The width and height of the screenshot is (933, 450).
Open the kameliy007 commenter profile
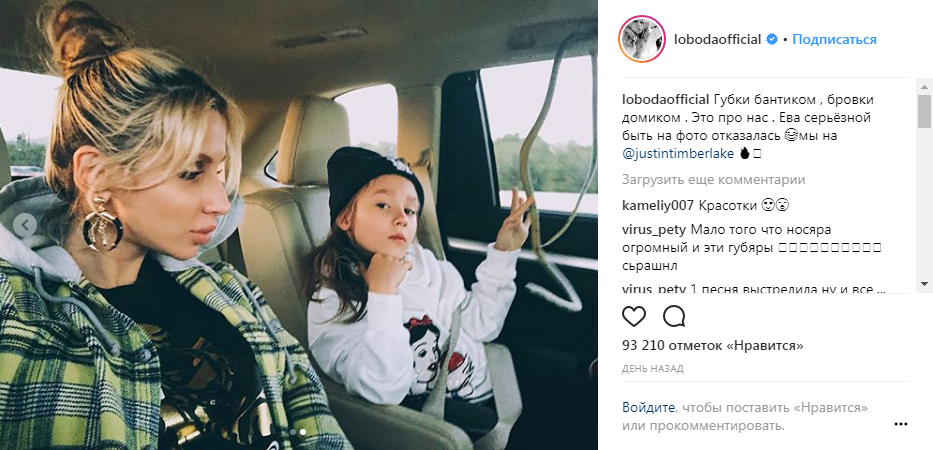tap(658, 206)
